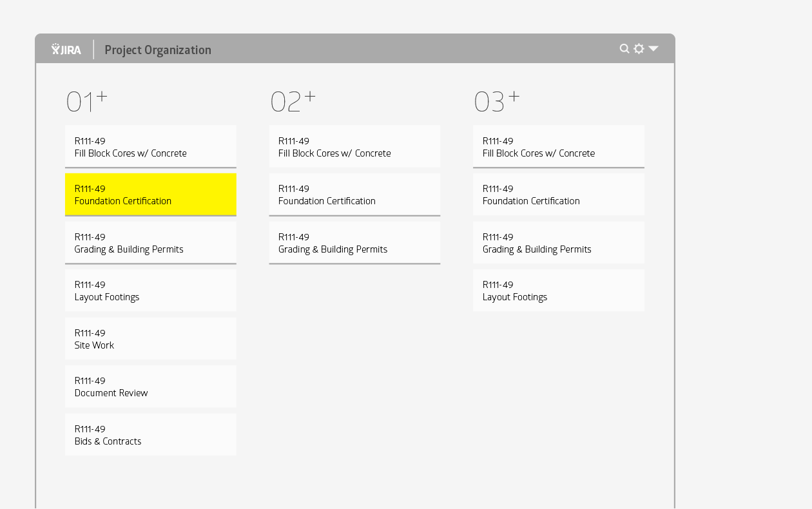
Task: Select highlighted Foundation Certification card in column 01
Action: coord(151,195)
